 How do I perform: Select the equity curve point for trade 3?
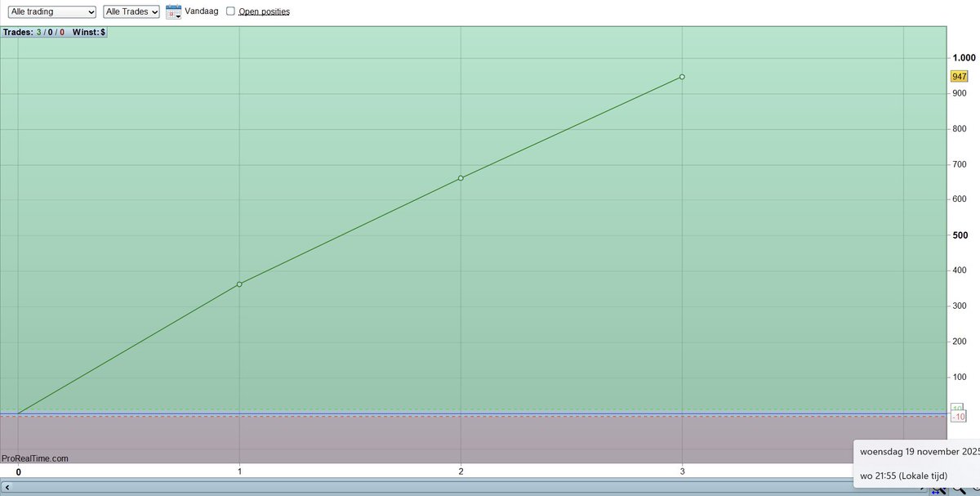682,77
